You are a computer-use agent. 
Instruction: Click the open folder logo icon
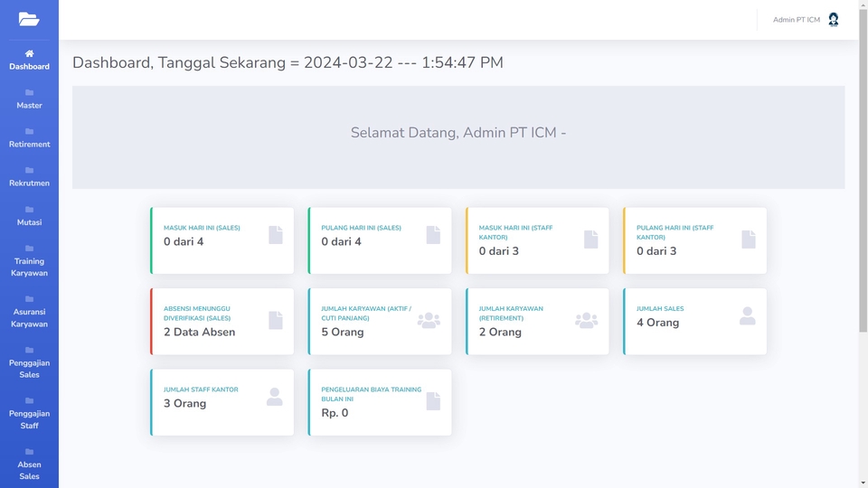pyautogui.click(x=29, y=19)
